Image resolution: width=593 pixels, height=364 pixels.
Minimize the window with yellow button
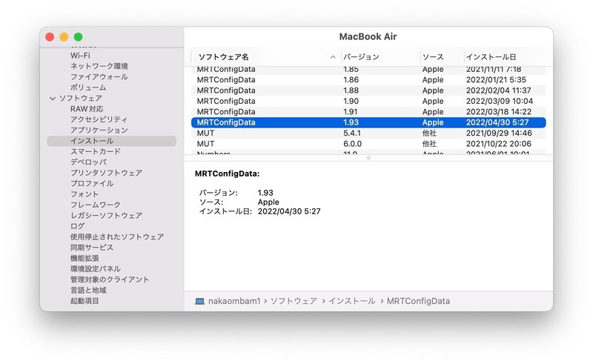[x=64, y=37]
